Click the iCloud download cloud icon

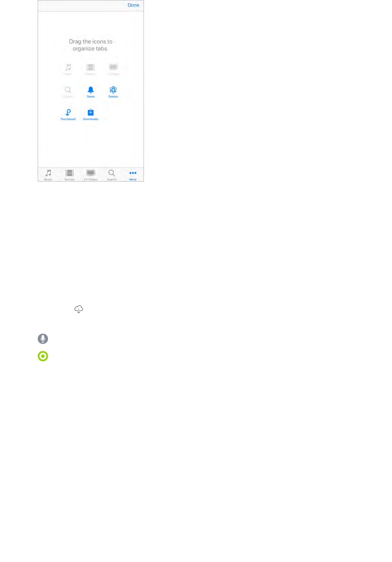[79, 309]
